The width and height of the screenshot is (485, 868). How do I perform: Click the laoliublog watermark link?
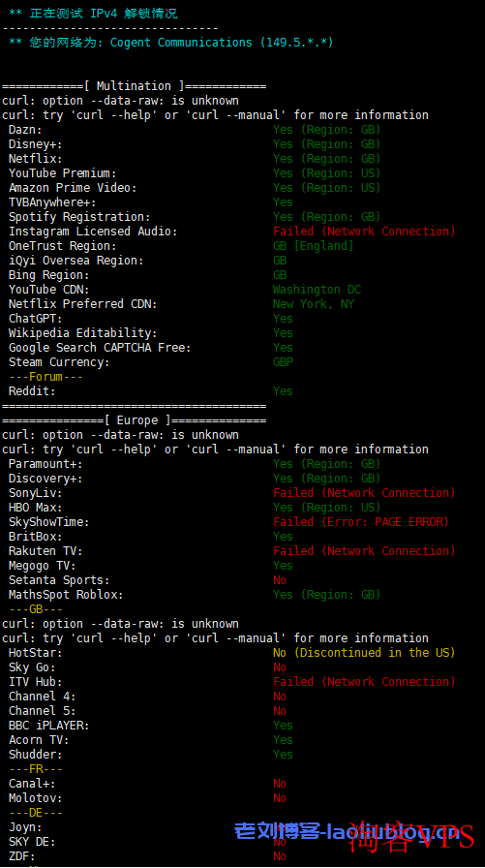tap(347, 831)
